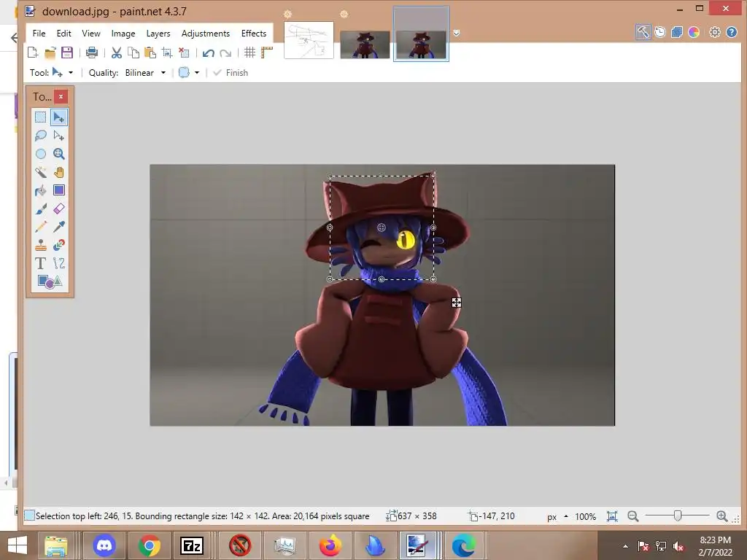Choose the Gradient tool

coord(59,190)
